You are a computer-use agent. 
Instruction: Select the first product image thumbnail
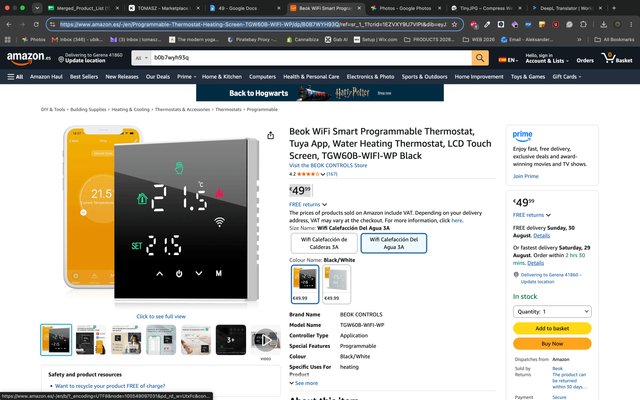click(x=56, y=340)
